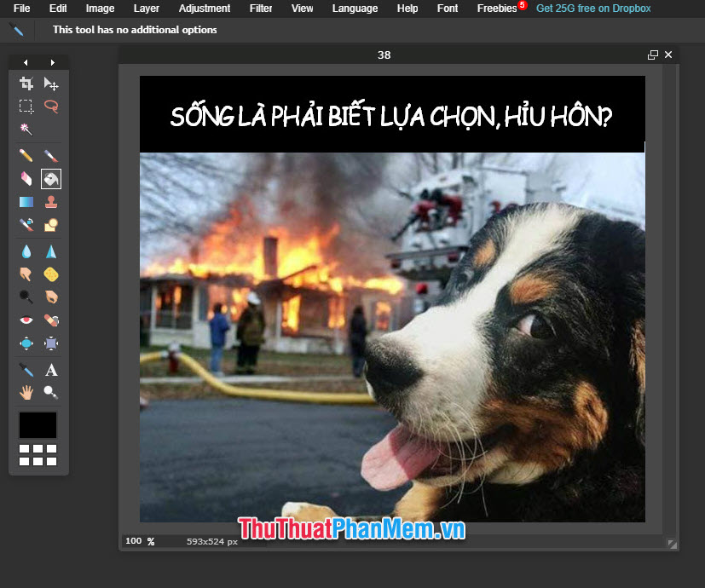The image size is (705, 588).
Task: Close the document window 38
Action: pyautogui.click(x=668, y=55)
